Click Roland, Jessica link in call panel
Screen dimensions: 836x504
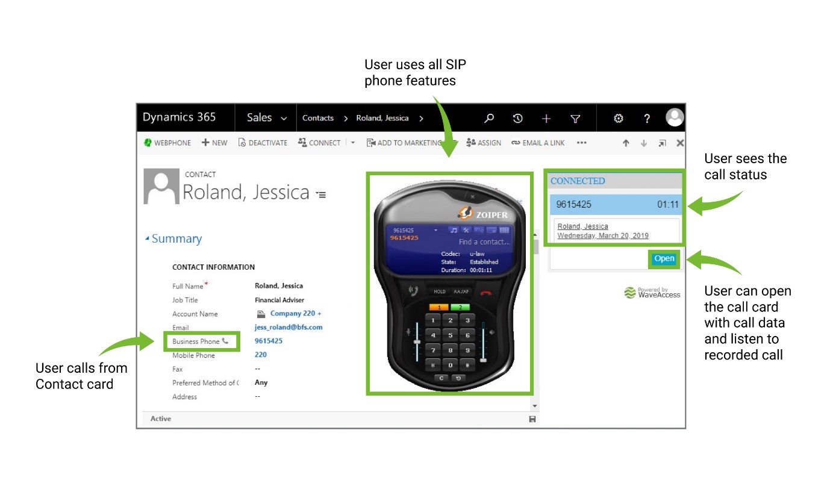point(582,226)
